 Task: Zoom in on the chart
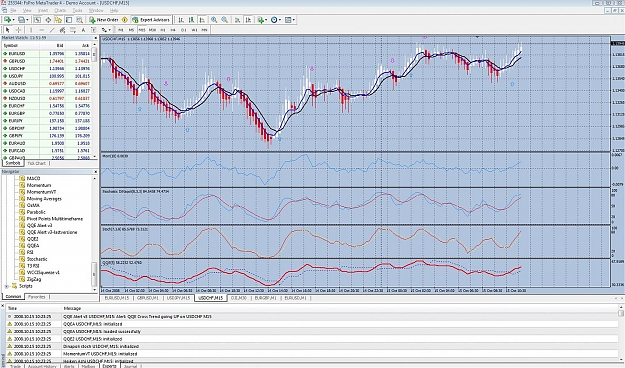(x=214, y=20)
